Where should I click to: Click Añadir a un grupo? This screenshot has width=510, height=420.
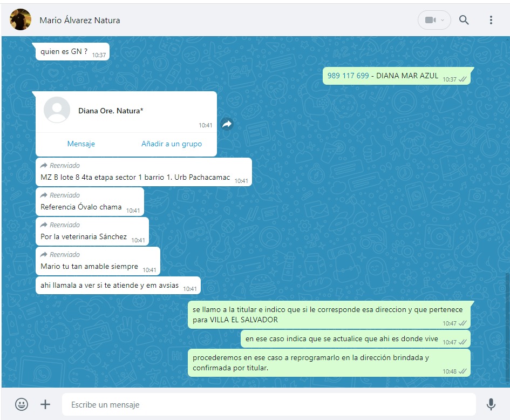pyautogui.click(x=172, y=144)
